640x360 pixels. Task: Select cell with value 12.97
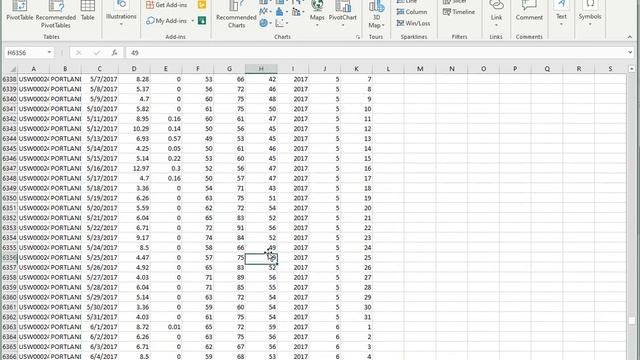point(134,168)
